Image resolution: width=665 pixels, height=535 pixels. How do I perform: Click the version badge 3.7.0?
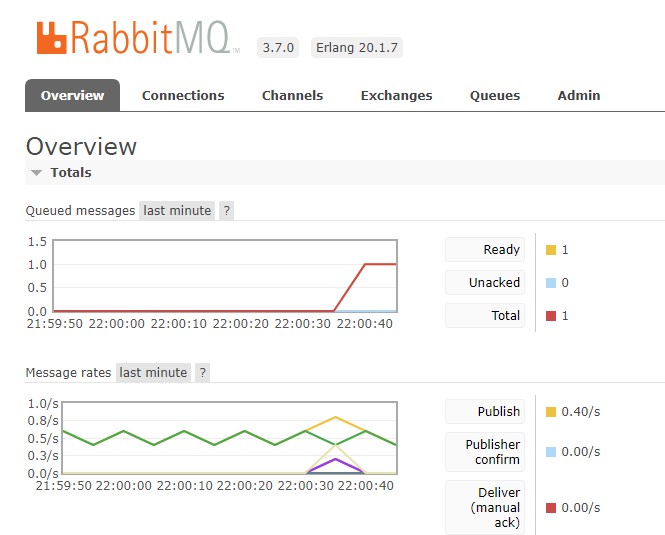coord(278,48)
